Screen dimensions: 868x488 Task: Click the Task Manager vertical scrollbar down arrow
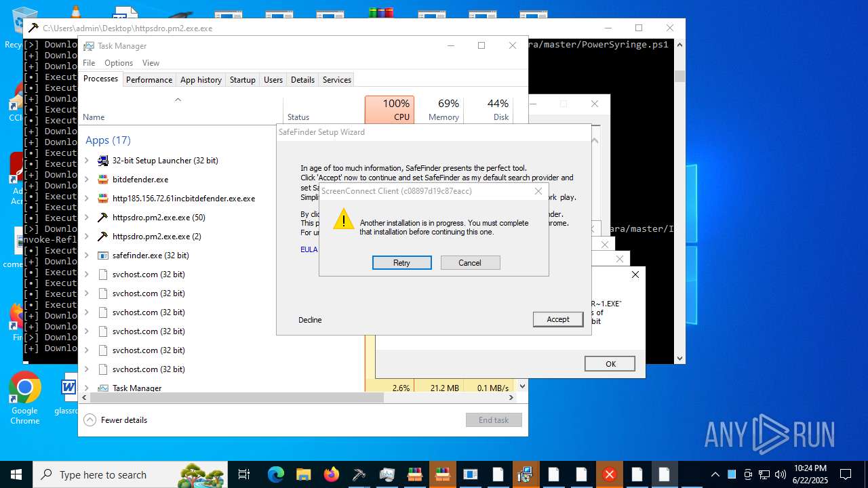click(x=522, y=386)
